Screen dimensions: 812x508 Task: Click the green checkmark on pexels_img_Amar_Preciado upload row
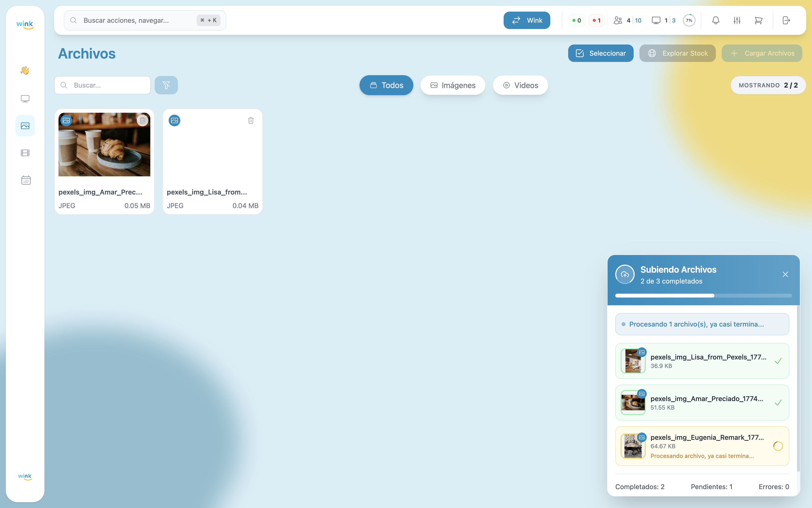click(778, 403)
